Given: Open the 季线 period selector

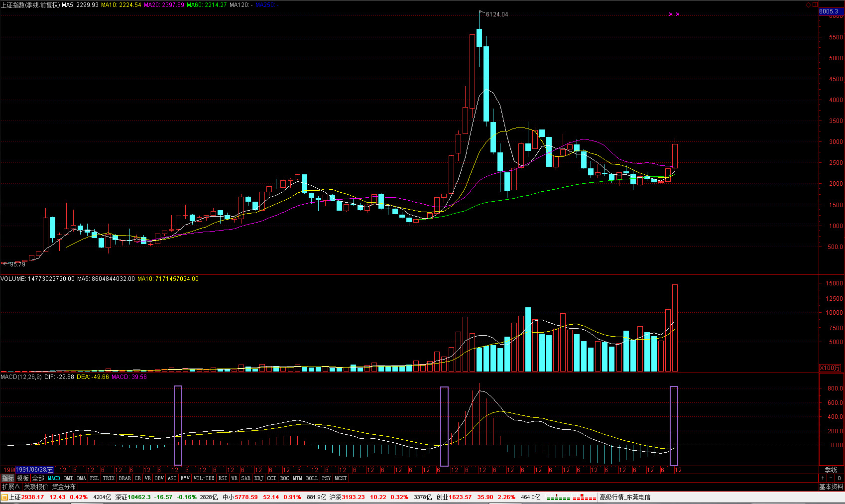Looking at the screenshot, I should [831, 470].
